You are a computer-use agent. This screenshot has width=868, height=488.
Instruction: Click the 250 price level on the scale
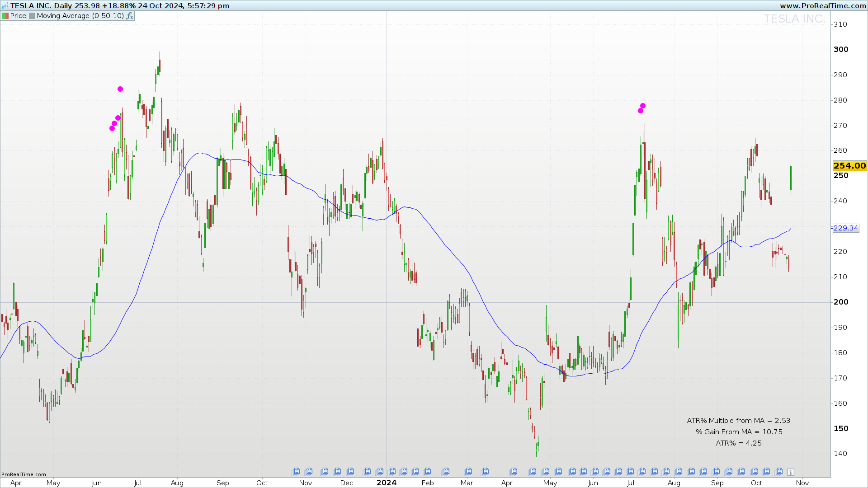click(841, 176)
